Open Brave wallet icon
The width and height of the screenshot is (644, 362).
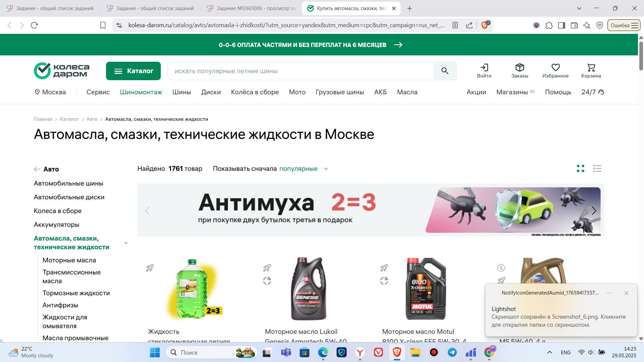pyautogui.click(x=574, y=25)
